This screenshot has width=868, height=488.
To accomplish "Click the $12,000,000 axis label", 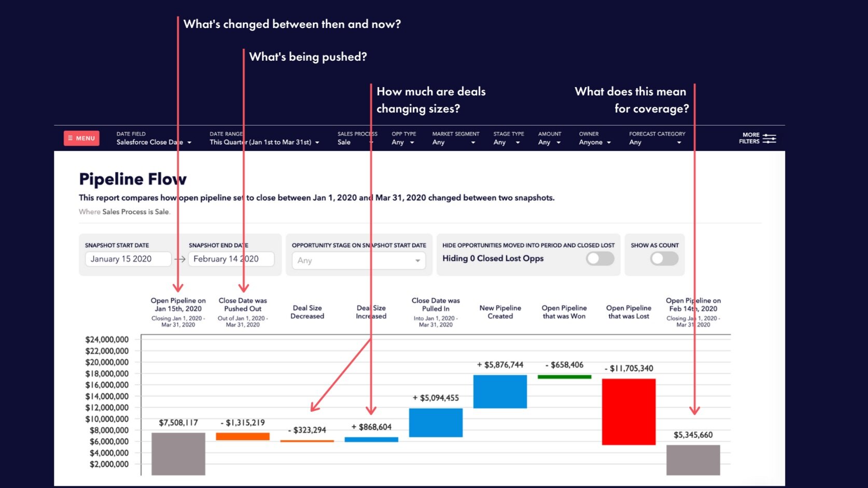I will (x=107, y=408).
